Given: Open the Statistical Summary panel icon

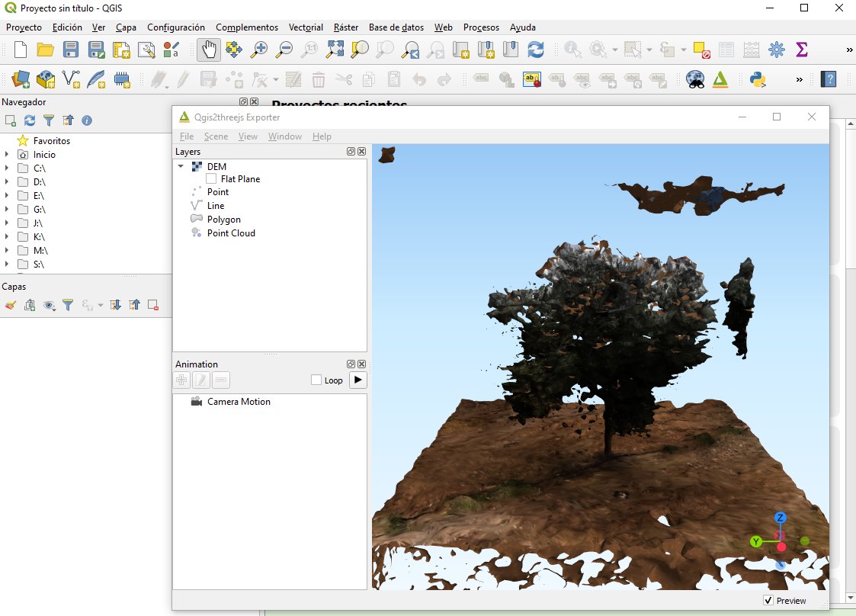Looking at the screenshot, I should (x=801, y=49).
